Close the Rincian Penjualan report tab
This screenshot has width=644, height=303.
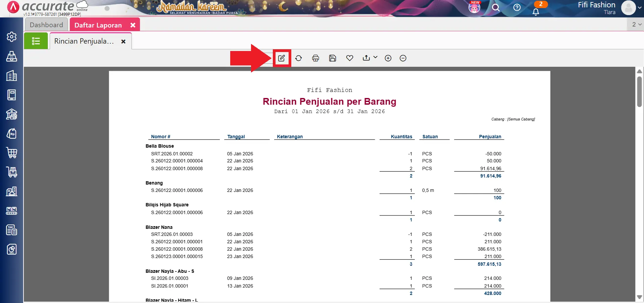[123, 41]
